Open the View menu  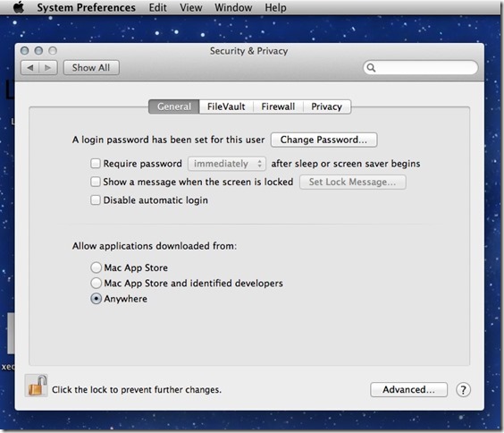point(191,7)
